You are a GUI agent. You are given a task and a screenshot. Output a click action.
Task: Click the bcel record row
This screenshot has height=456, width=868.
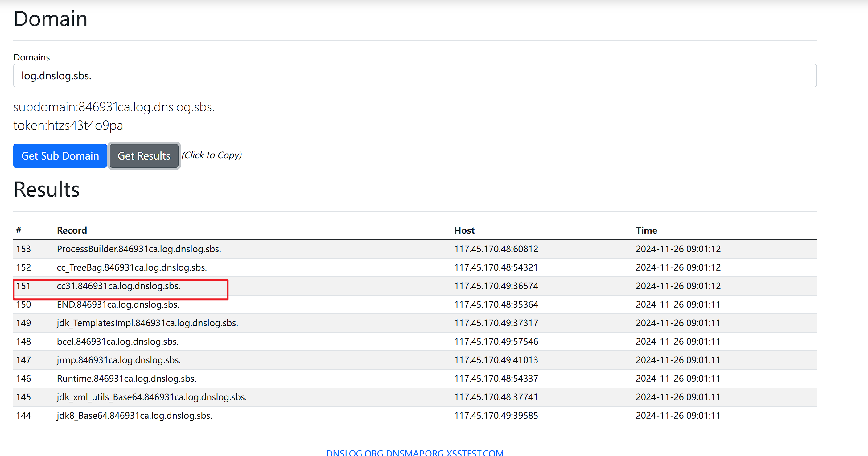(x=117, y=342)
